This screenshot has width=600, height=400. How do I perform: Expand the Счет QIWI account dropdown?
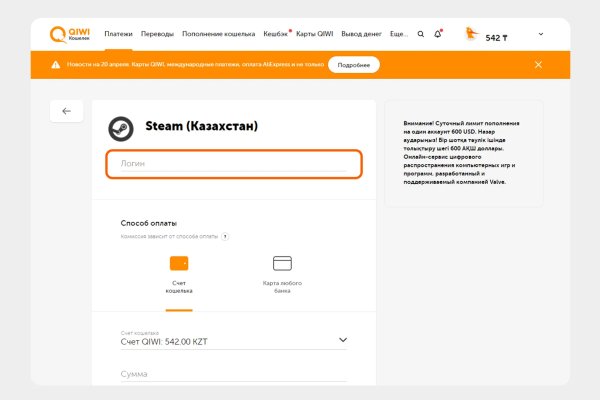pos(343,340)
